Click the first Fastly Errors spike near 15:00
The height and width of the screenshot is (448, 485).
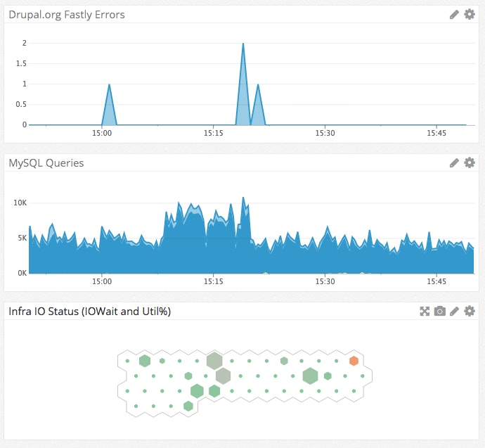click(x=109, y=85)
